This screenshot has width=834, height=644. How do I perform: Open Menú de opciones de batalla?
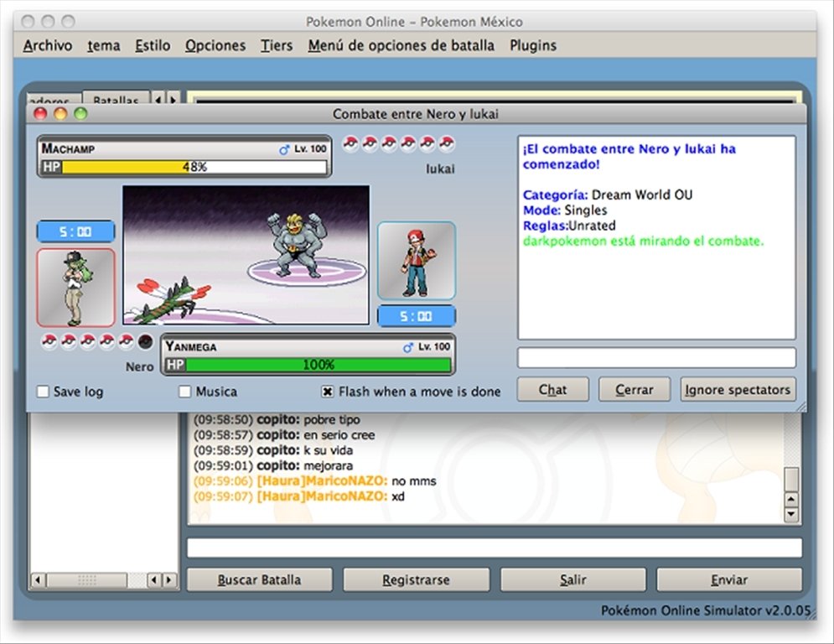pos(401,46)
